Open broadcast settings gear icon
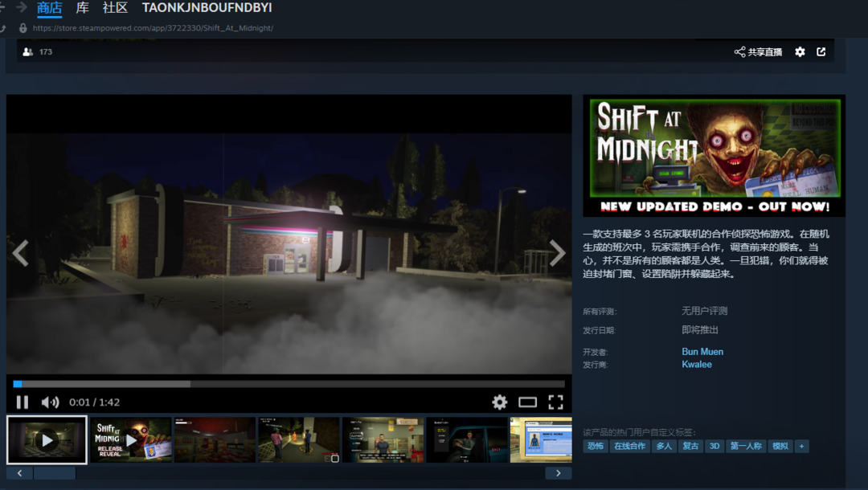This screenshot has height=490, width=868. (x=800, y=52)
